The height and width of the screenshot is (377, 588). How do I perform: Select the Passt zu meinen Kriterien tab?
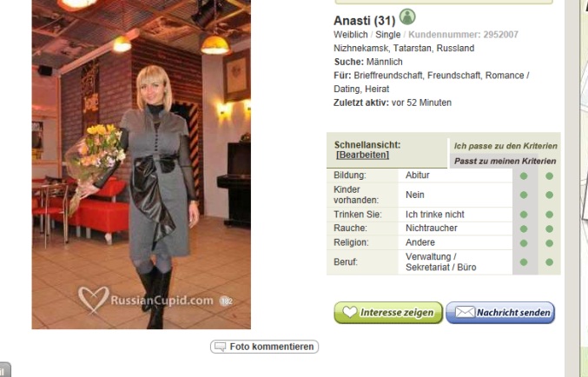coord(505,162)
